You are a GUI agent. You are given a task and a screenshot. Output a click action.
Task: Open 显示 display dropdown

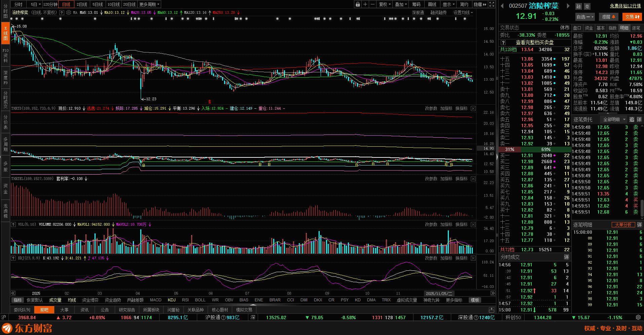click(x=449, y=4)
